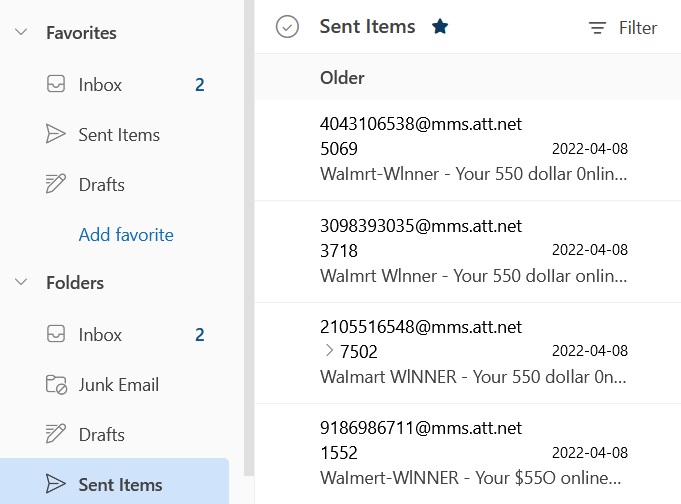
Task: Click the Filter lines icon
Action: coord(597,28)
